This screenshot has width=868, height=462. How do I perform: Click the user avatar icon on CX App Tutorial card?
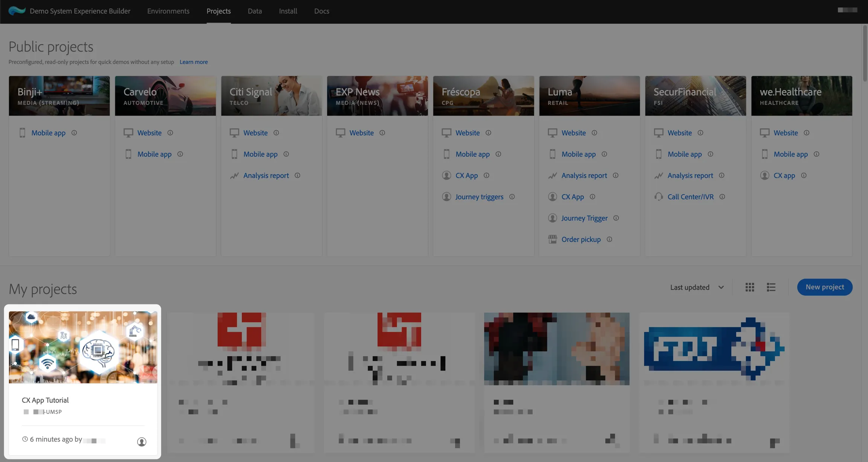point(142,442)
